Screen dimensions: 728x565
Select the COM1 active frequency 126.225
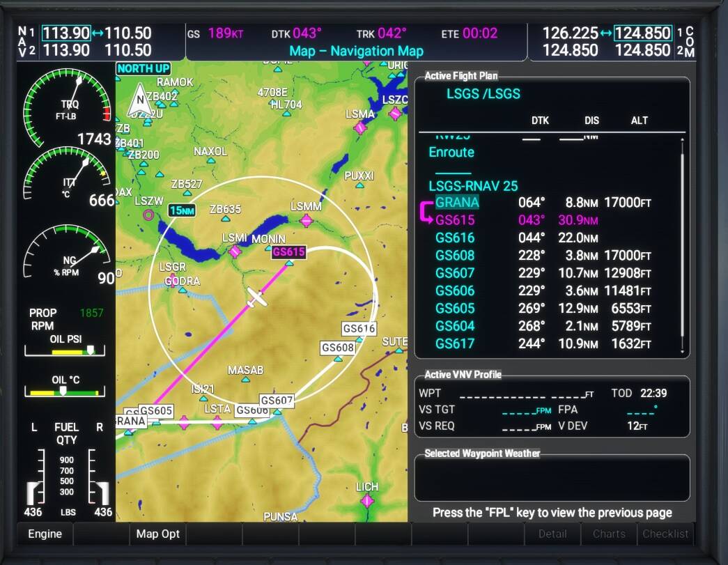(x=571, y=33)
